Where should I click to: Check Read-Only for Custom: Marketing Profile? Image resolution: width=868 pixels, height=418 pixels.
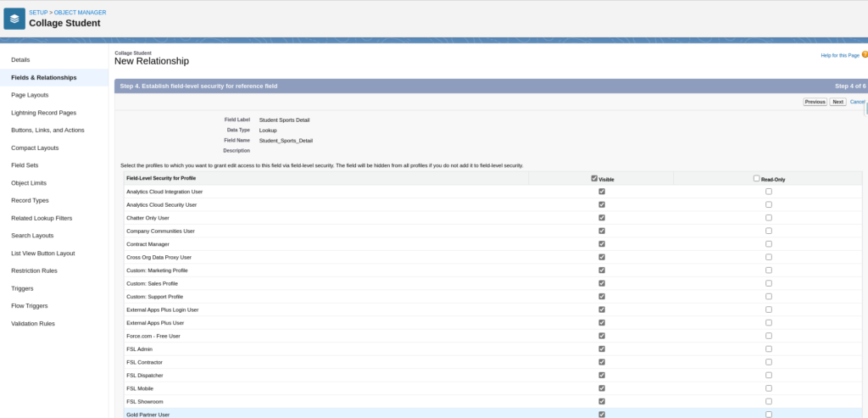768,270
